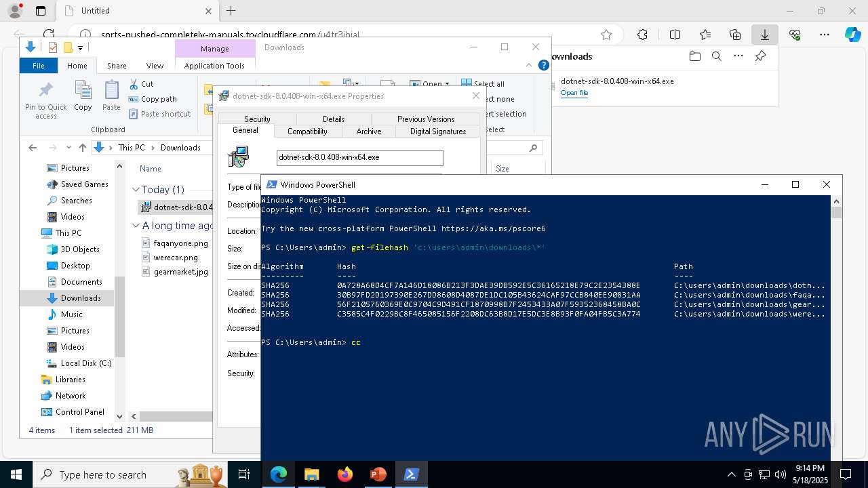Expand the This PC breadcrumb arrow

153,148
